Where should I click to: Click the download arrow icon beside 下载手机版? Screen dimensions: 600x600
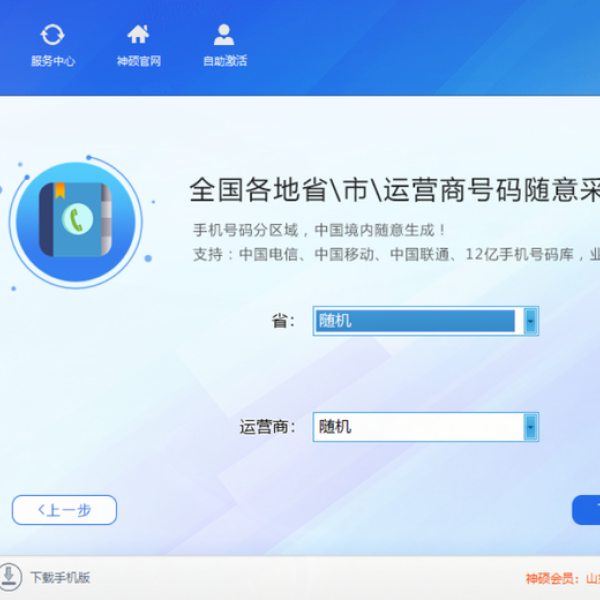pyautogui.click(x=9, y=577)
